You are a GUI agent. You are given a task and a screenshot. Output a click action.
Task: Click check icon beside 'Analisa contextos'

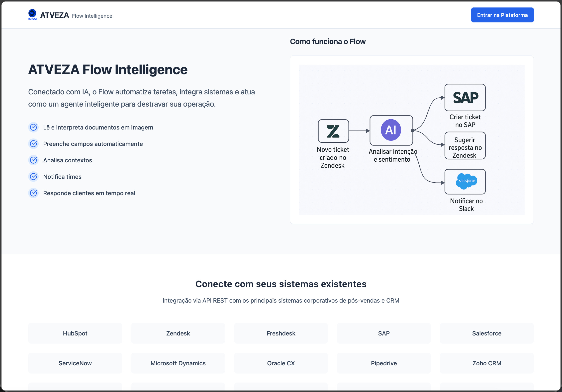[33, 160]
